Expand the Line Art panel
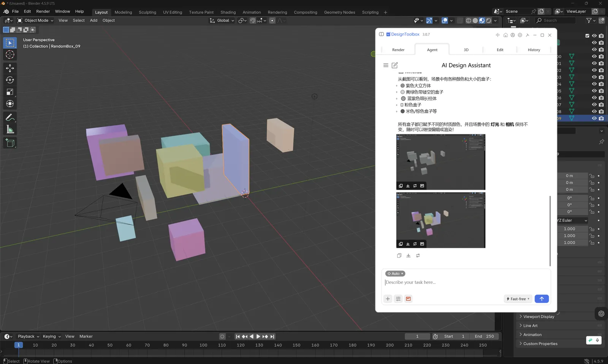 (x=530, y=326)
